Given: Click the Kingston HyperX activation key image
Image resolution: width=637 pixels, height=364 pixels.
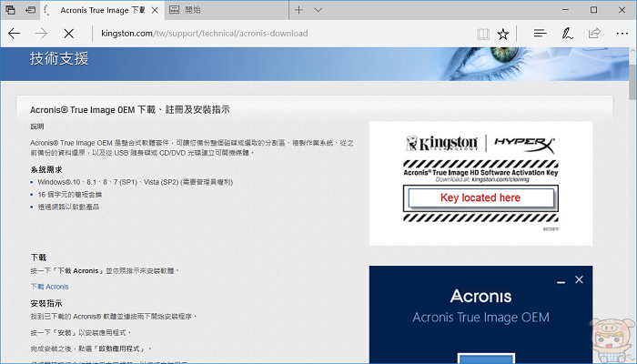Looking at the screenshot, I should [480, 183].
